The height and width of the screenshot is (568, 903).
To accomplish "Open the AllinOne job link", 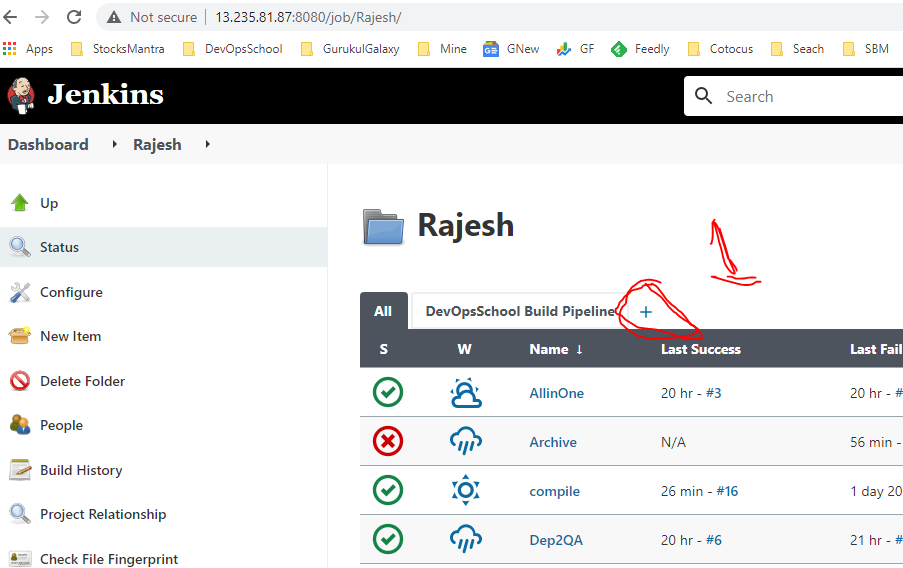I will 556,393.
